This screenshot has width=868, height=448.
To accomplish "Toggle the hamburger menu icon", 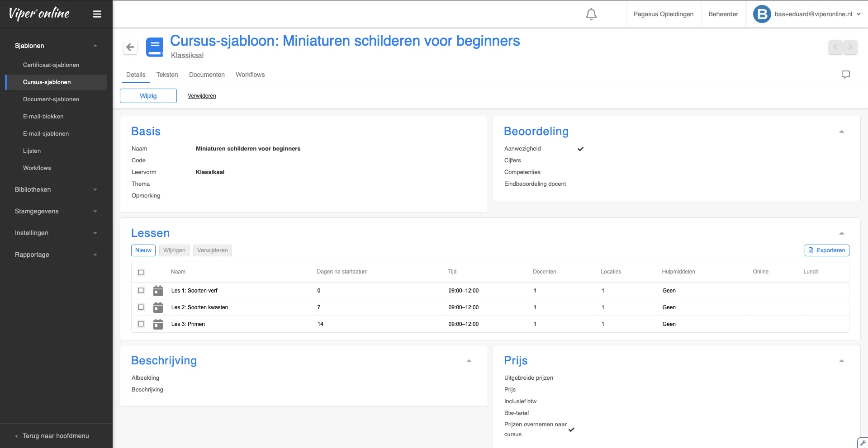I will (97, 14).
